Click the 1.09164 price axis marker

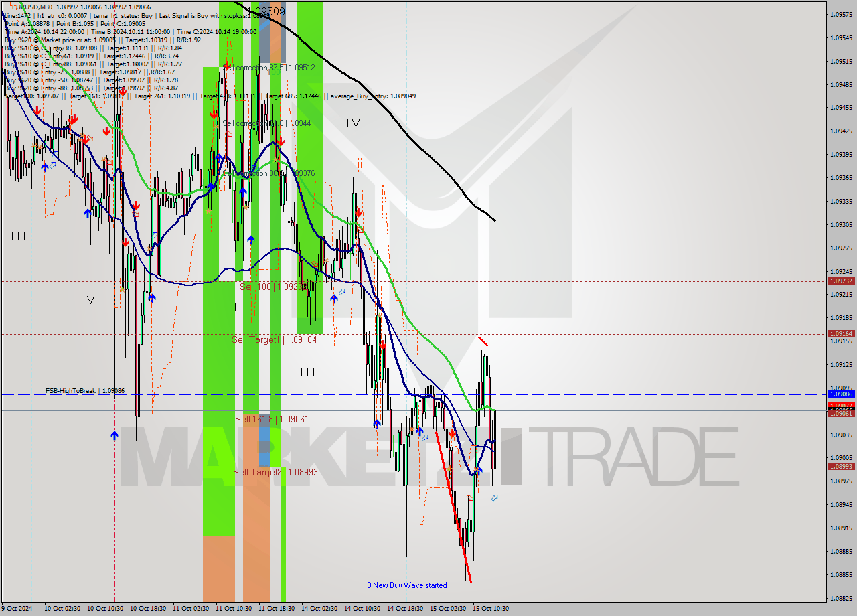pos(841,333)
